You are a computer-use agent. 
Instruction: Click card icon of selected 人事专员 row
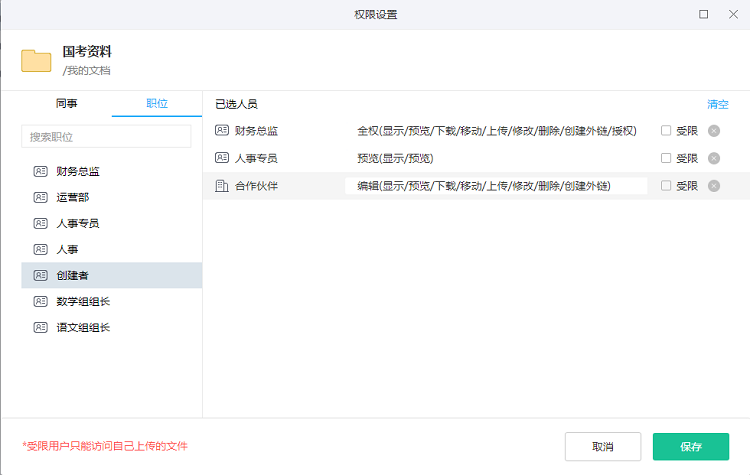222,157
